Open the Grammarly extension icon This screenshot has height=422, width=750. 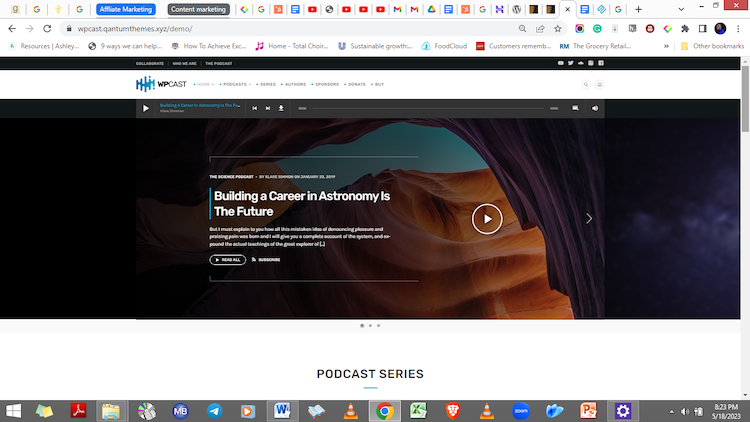pos(597,29)
